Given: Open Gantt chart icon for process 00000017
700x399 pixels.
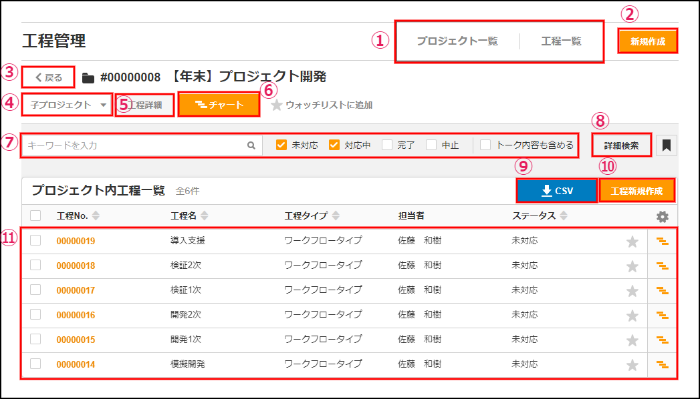Looking at the screenshot, I should pos(662,291).
